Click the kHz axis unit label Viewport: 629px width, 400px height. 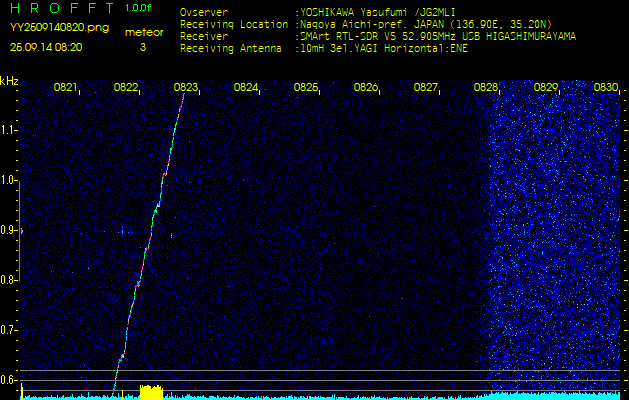click(x=9, y=80)
